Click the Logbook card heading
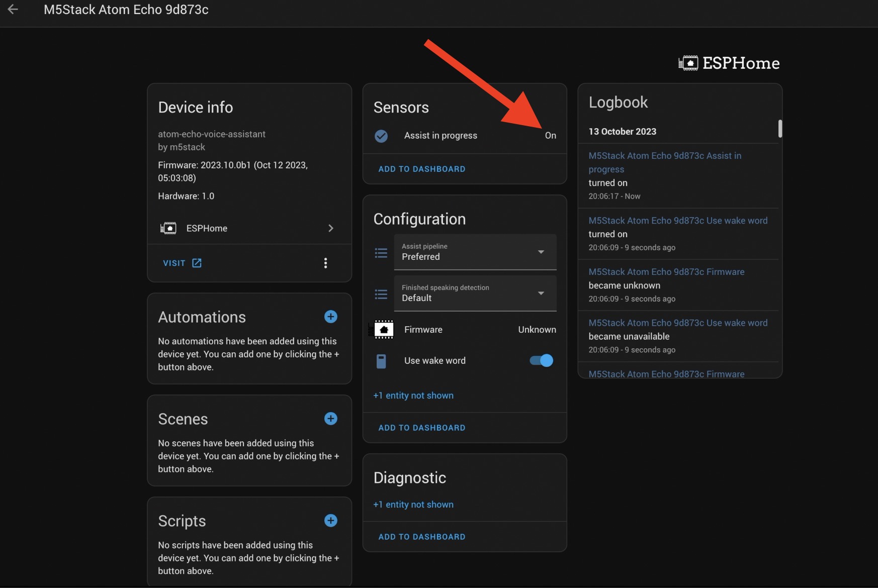This screenshot has width=878, height=588. click(618, 103)
